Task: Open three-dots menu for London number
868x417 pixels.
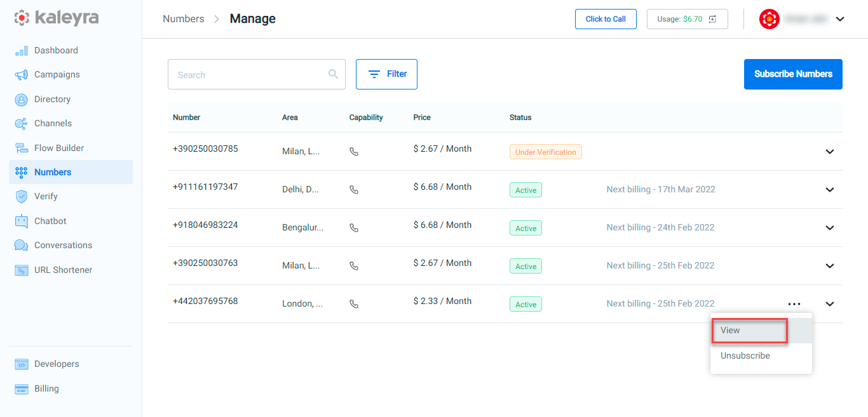Action: [x=794, y=304]
